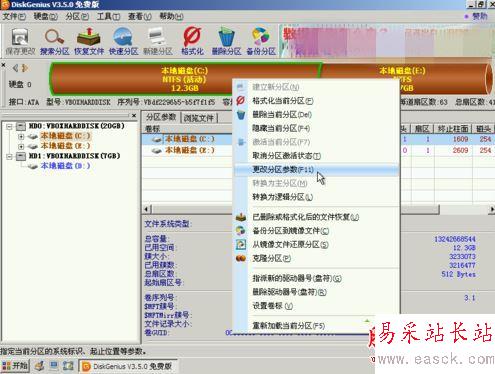Click the 备份分区 backup partition toolbar icon
Image resolution: width=495 pixels, height=374 pixels.
(261, 42)
